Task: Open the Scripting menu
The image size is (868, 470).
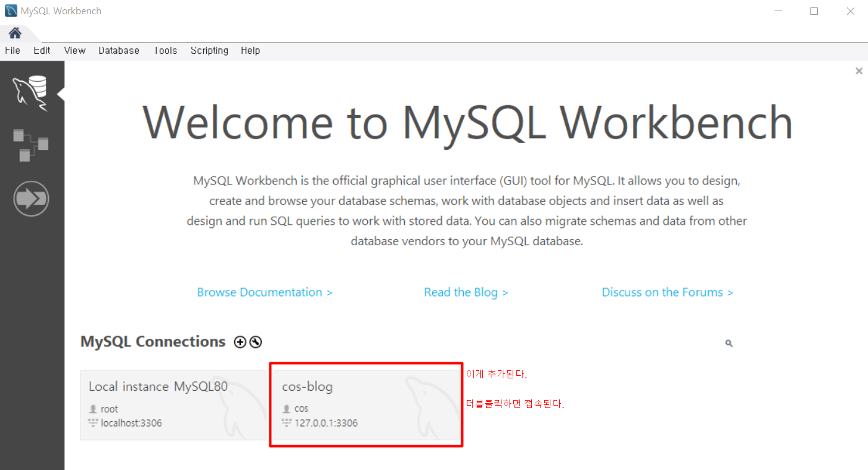Action: [209, 51]
